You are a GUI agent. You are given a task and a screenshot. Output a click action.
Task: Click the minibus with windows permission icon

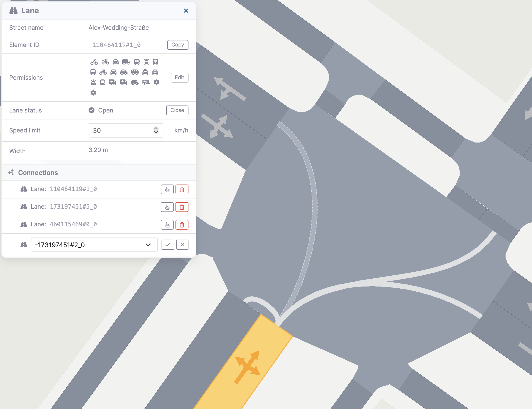(x=135, y=72)
